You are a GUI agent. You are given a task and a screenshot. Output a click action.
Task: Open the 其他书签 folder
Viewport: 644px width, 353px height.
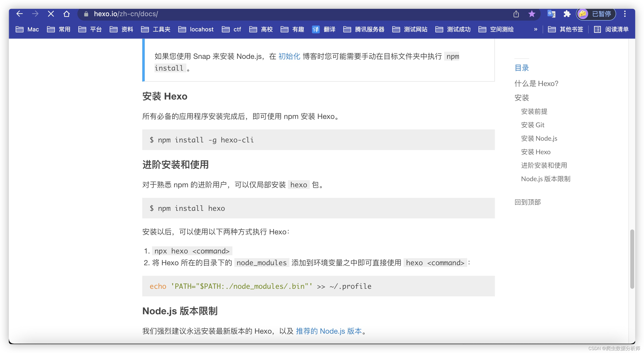(x=565, y=29)
